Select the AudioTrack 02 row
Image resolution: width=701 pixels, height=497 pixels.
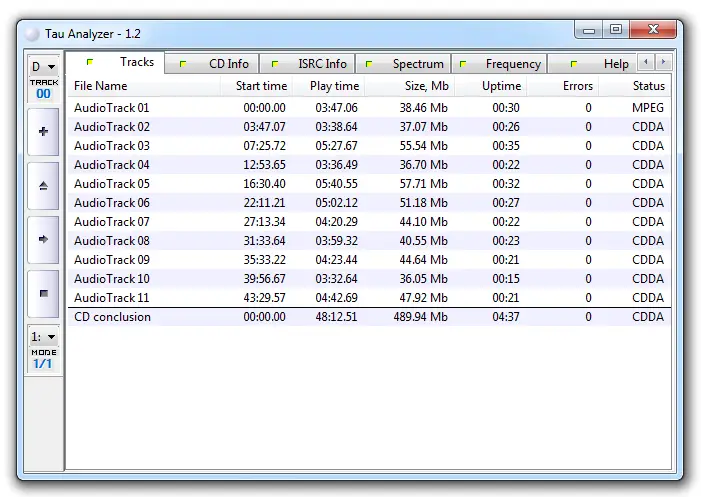click(369, 127)
